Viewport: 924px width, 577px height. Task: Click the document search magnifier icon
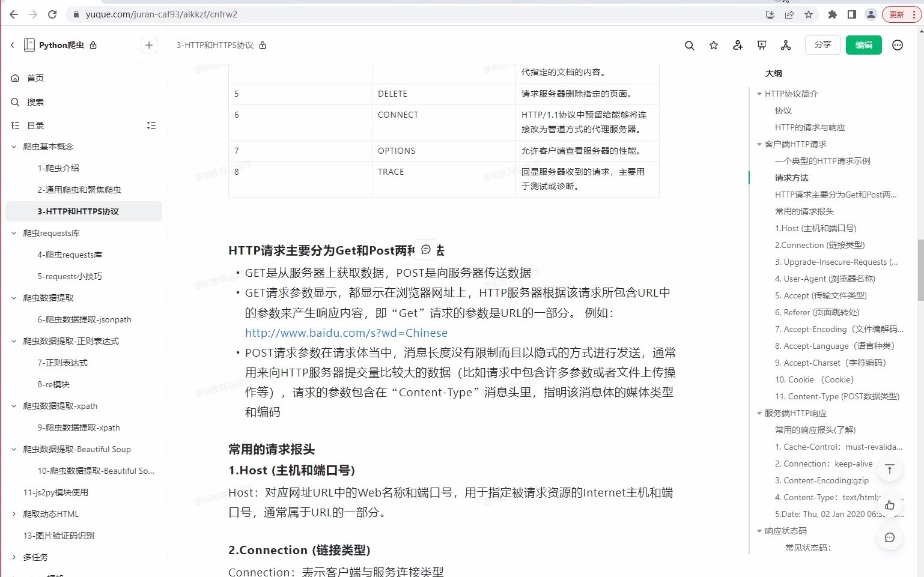tap(690, 45)
